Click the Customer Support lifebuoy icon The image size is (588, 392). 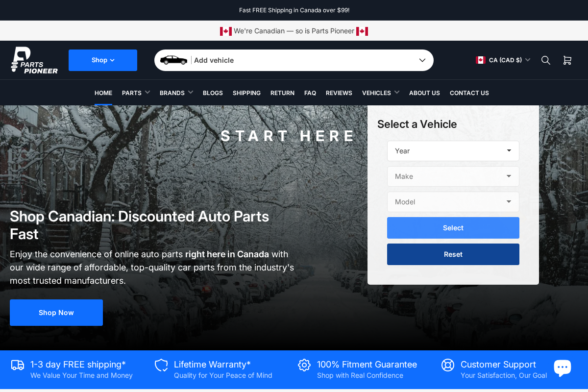point(448,365)
